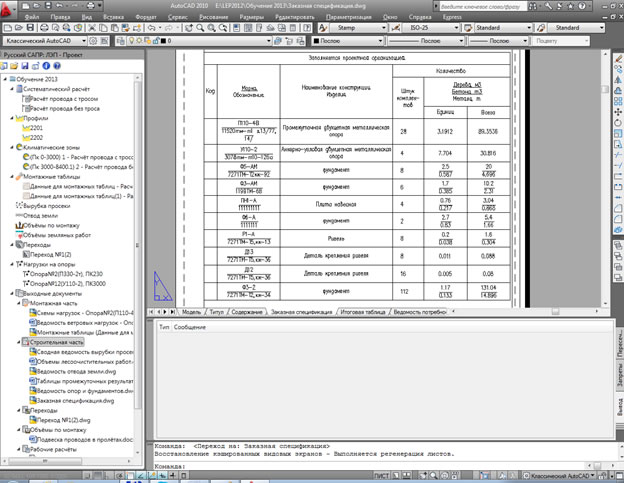Click the keyword search input field
624x483 pixels.
(x=483, y=6)
